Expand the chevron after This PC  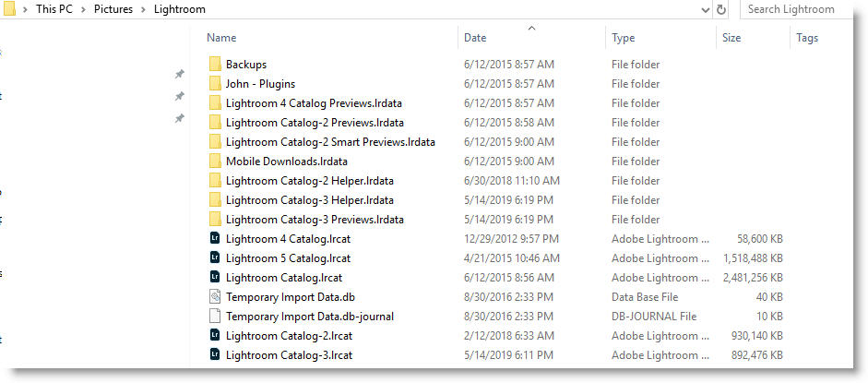(83, 9)
